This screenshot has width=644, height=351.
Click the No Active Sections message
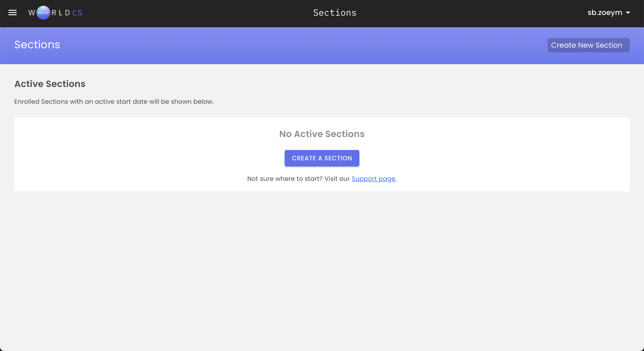[x=322, y=134]
